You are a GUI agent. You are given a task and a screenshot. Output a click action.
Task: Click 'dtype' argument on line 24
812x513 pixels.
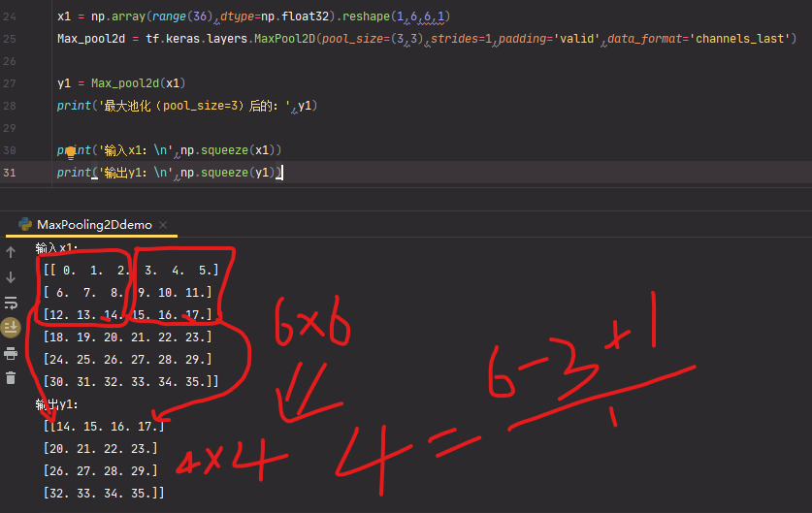tap(237, 16)
